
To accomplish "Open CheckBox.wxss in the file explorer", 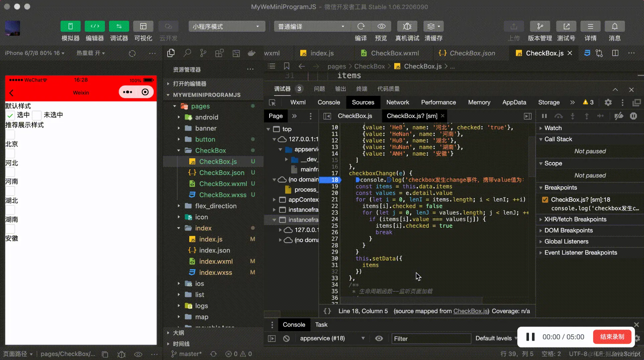I will click(x=223, y=195).
